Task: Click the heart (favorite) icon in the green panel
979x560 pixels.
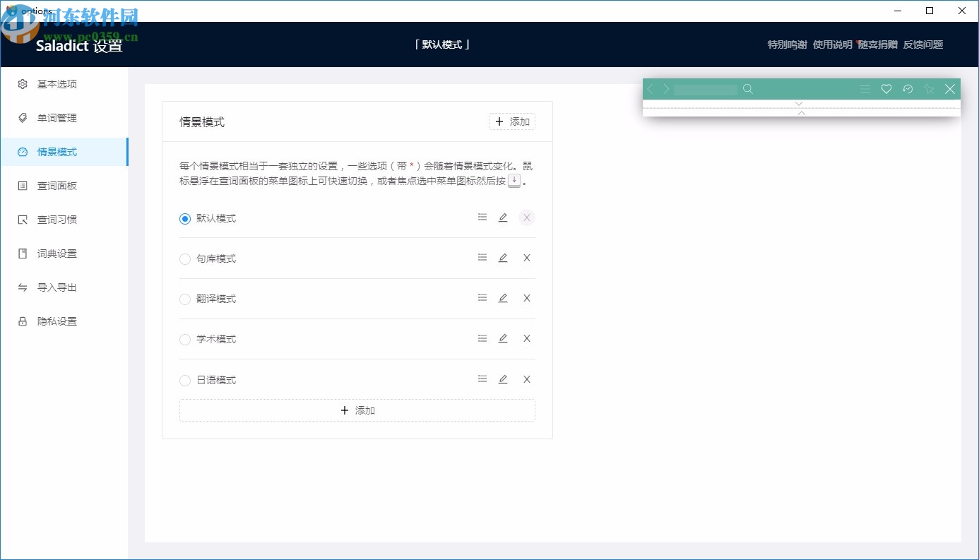Action: (886, 89)
